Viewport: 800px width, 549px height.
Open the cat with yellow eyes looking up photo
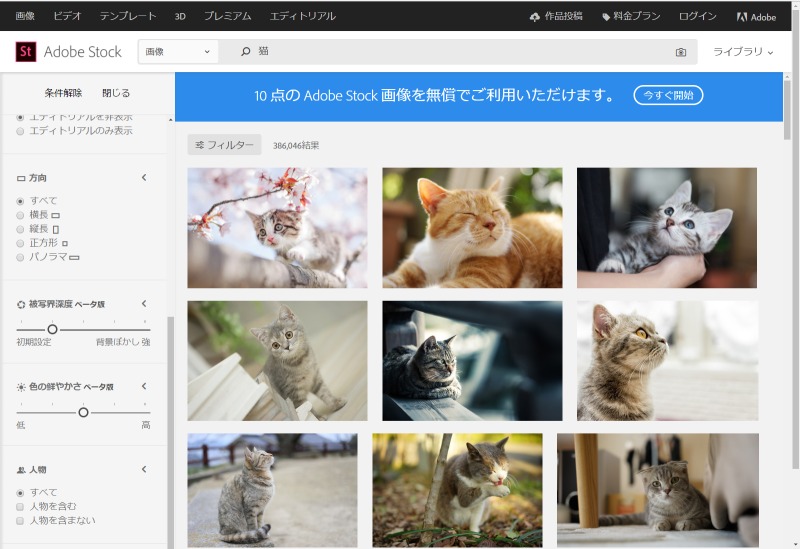667,361
